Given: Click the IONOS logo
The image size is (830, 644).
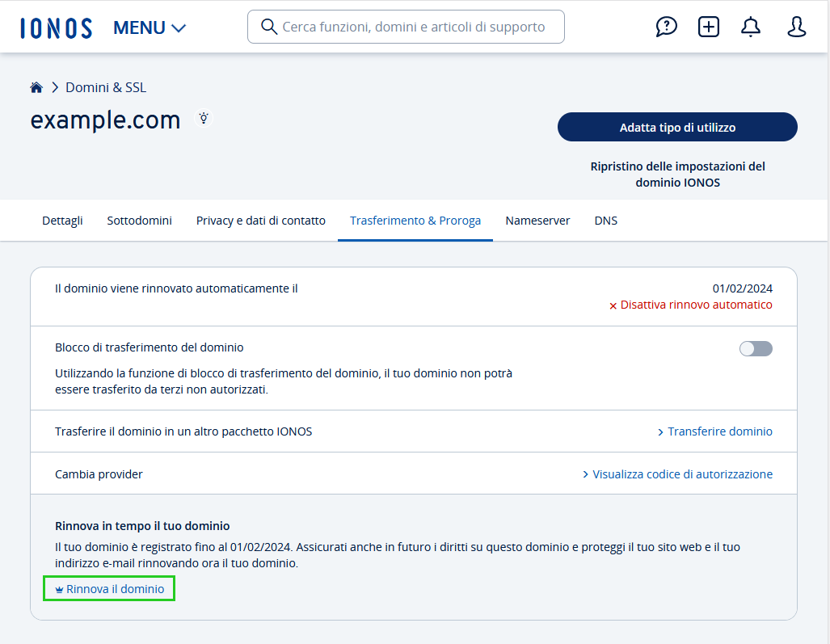Looking at the screenshot, I should [x=56, y=28].
